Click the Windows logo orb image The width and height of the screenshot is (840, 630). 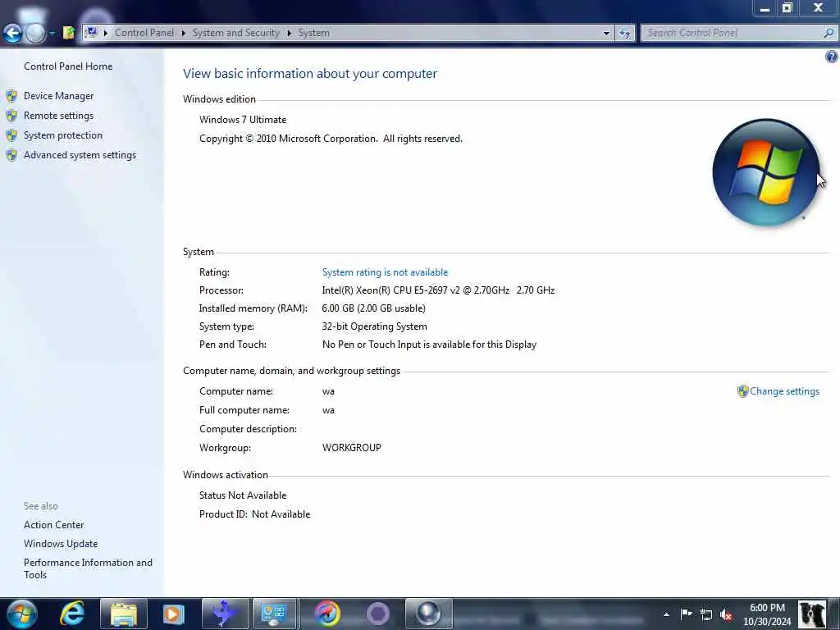(x=766, y=172)
